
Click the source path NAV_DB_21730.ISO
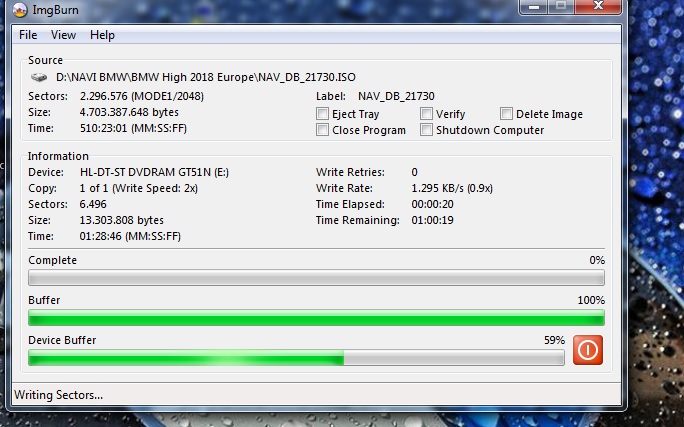coord(206,77)
